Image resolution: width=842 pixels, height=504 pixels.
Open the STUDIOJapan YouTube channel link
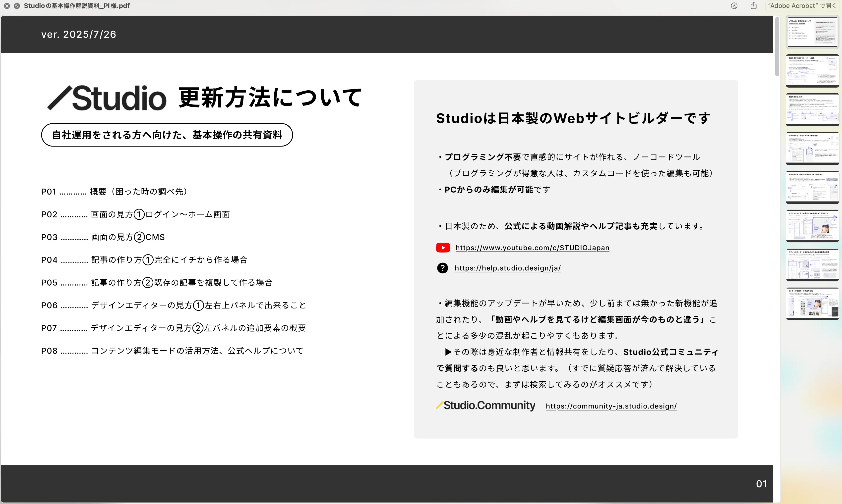pyautogui.click(x=532, y=248)
